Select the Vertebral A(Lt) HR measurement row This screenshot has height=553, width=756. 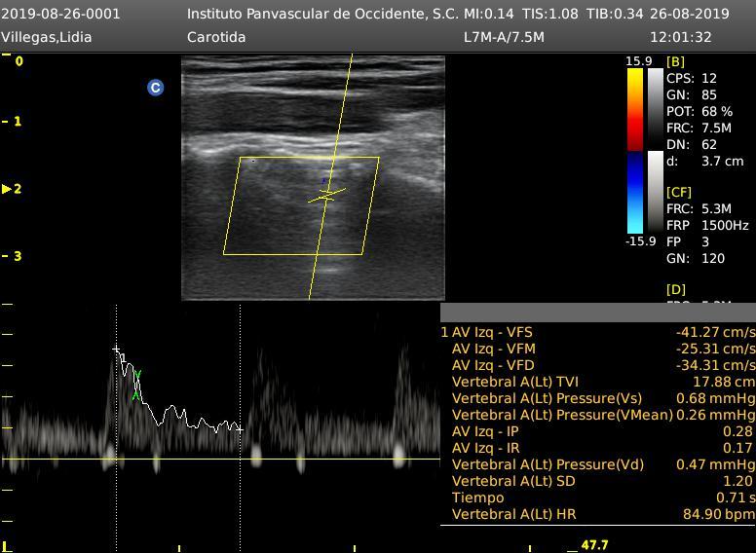click(x=597, y=514)
